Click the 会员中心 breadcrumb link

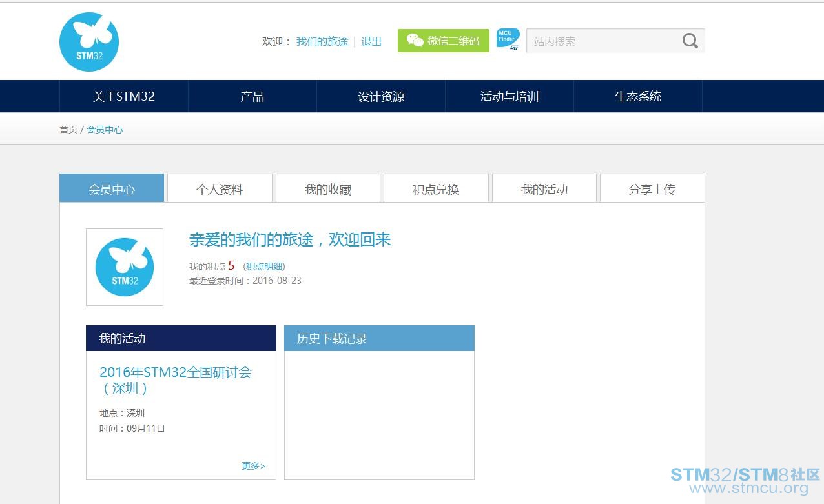pos(105,130)
